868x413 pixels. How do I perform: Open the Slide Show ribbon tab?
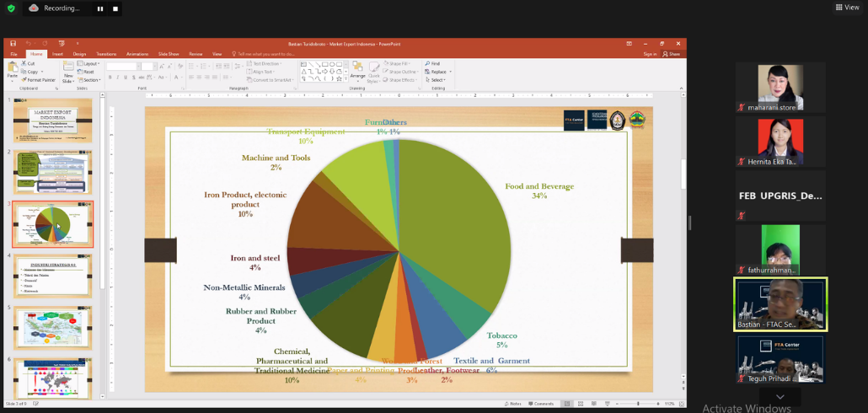(169, 54)
